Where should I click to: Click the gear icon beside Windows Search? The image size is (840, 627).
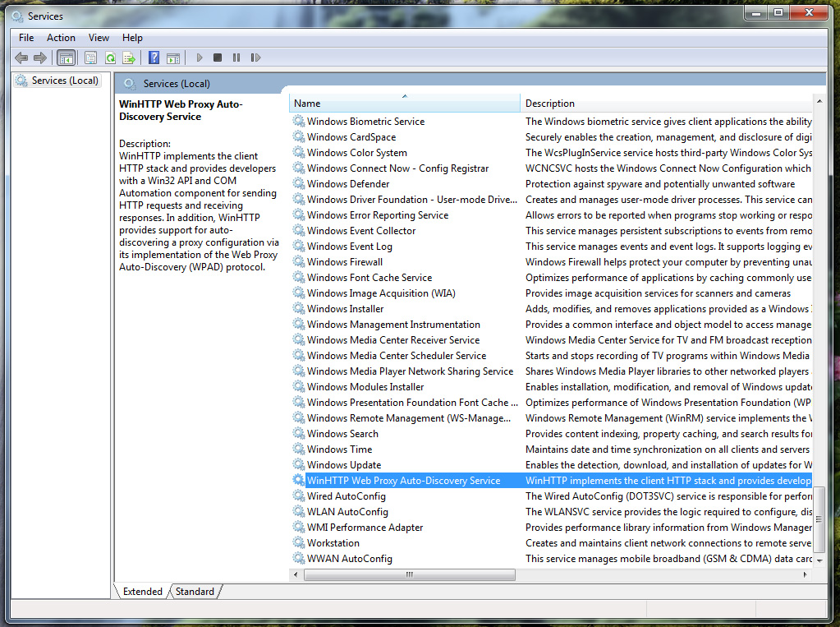(x=298, y=433)
